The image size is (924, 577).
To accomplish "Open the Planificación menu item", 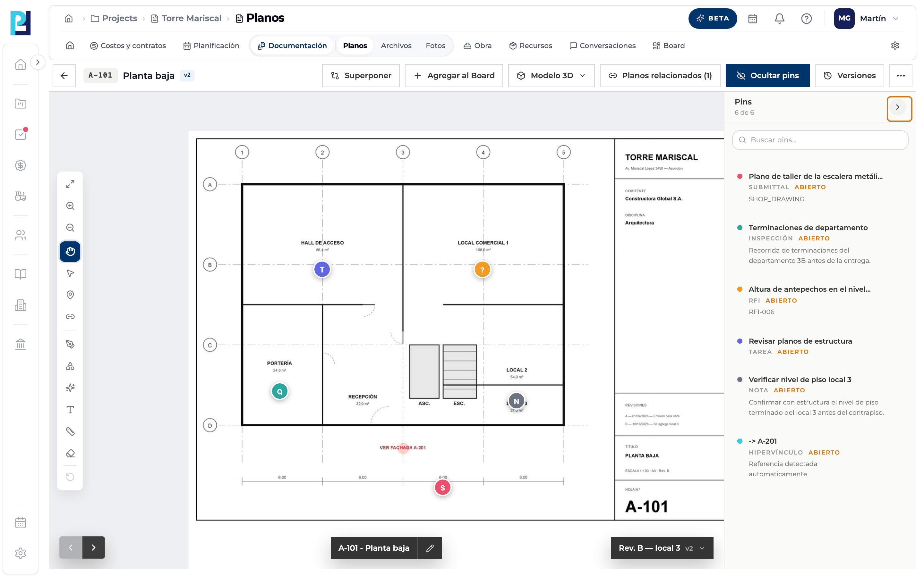I will tap(211, 46).
